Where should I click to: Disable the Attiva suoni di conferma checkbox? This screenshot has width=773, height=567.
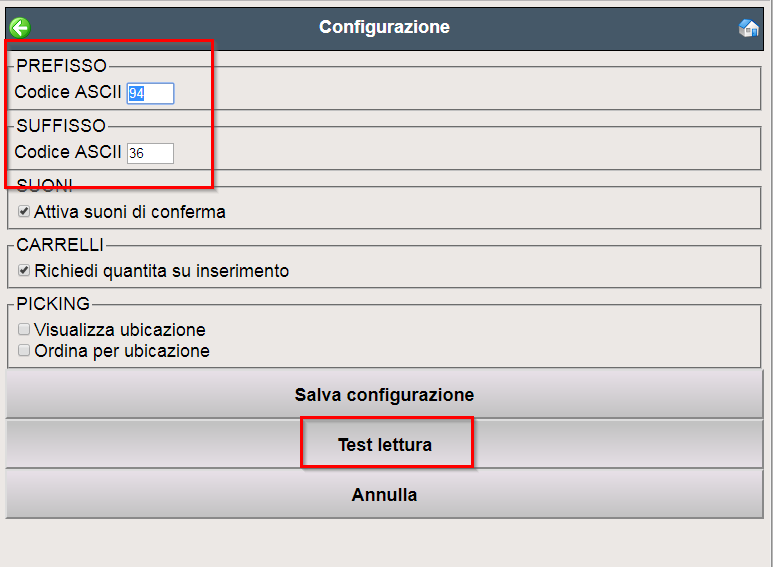coord(24,212)
